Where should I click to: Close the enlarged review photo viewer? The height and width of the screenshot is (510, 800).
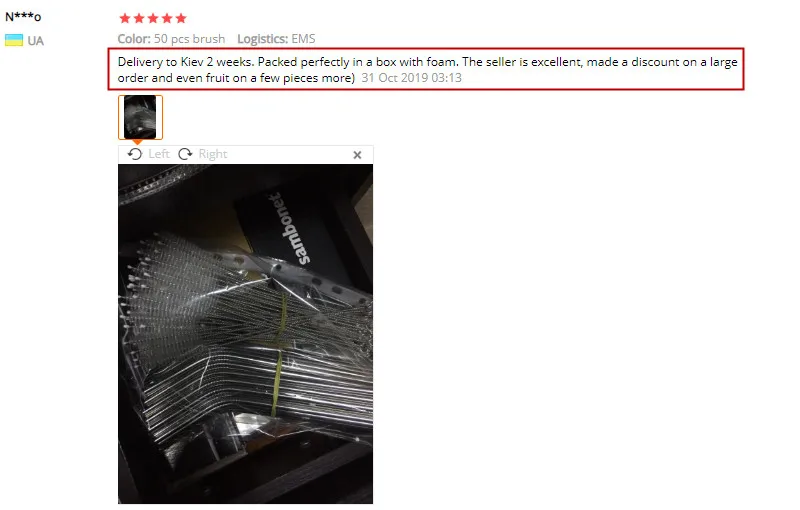pos(357,155)
